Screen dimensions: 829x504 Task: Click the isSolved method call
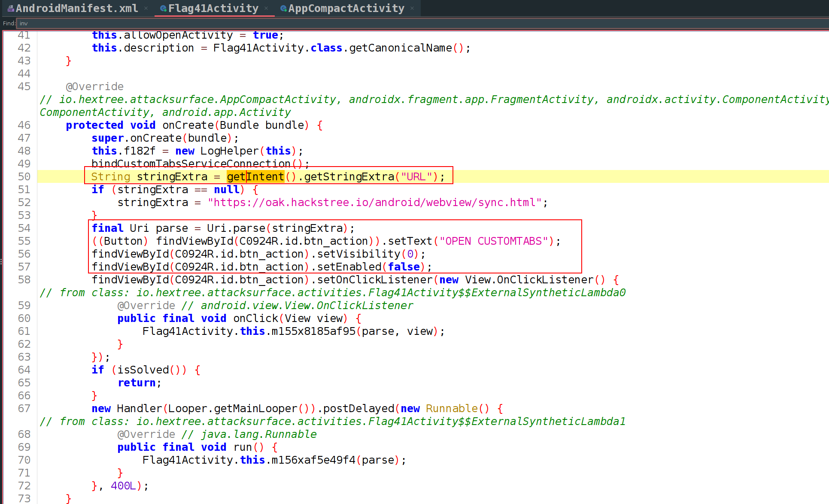click(x=143, y=370)
